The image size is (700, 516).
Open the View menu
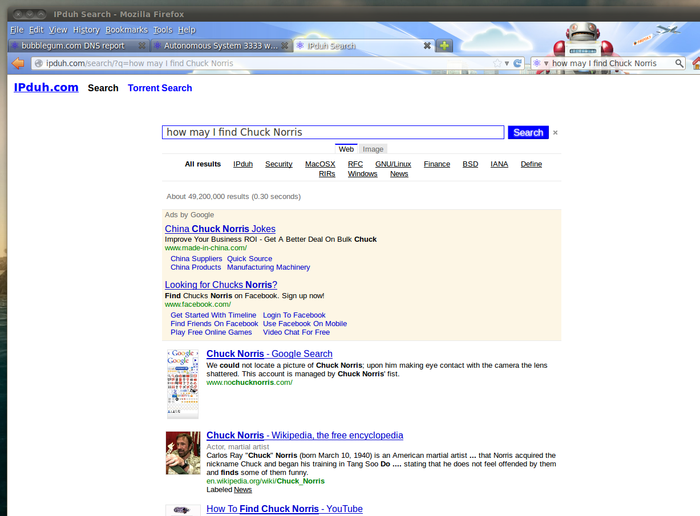coord(58,30)
